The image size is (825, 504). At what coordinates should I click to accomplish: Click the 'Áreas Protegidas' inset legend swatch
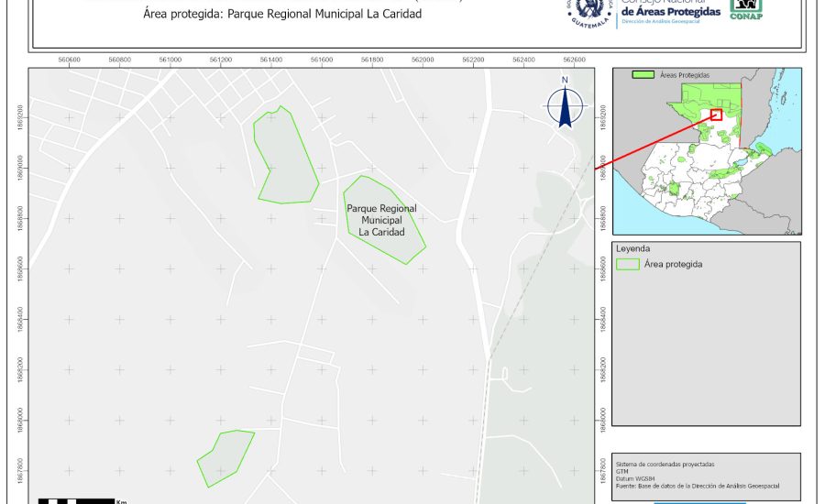[x=644, y=74]
